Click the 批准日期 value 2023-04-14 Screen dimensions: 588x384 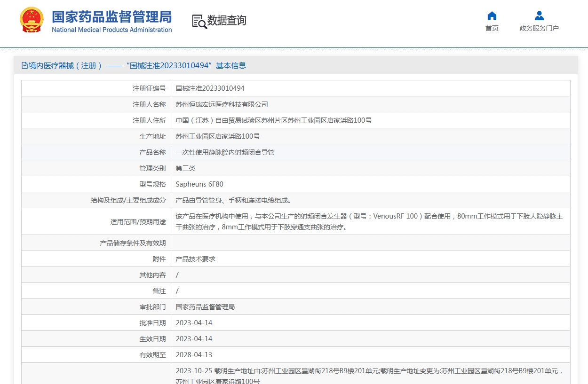(194, 323)
